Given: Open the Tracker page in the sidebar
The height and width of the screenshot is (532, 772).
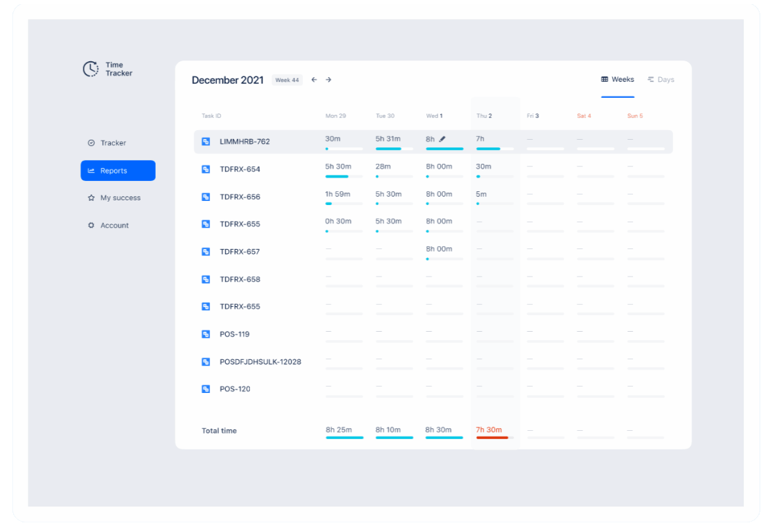Looking at the screenshot, I should [113, 143].
